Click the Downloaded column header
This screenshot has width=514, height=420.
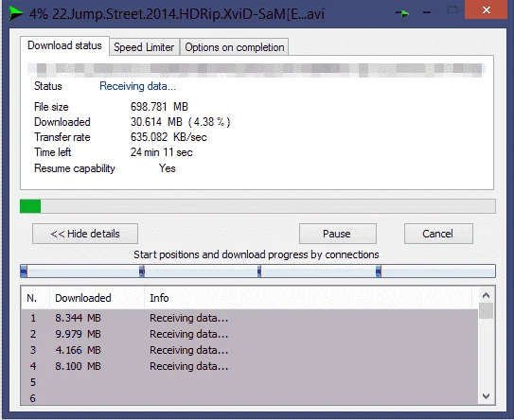97,298
